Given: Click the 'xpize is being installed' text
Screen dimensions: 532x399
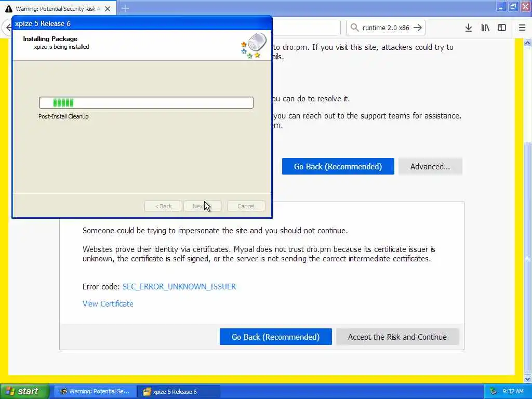Looking at the screenshot, I should click(61, 47).
